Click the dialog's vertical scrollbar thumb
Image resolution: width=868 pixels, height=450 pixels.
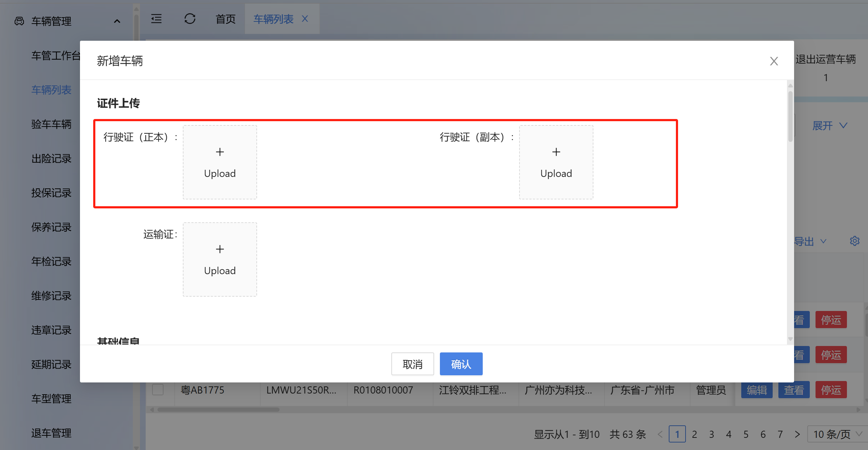(x=790, y=116)
